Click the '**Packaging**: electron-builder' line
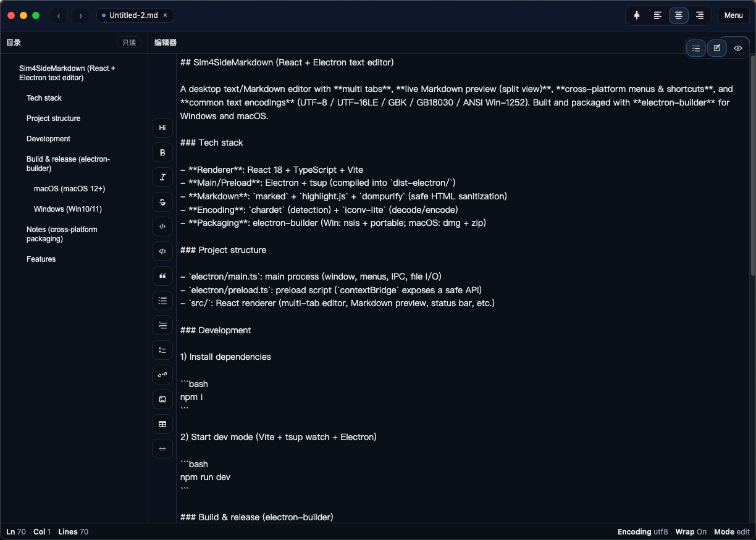756x540 pixels. click(333, 223)
